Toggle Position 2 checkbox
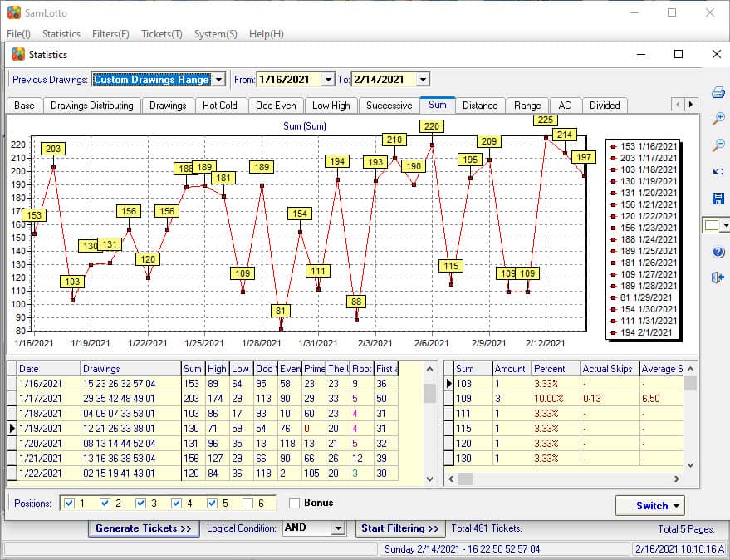The height and width of the screenshot is (560, 730). point(105,504)
